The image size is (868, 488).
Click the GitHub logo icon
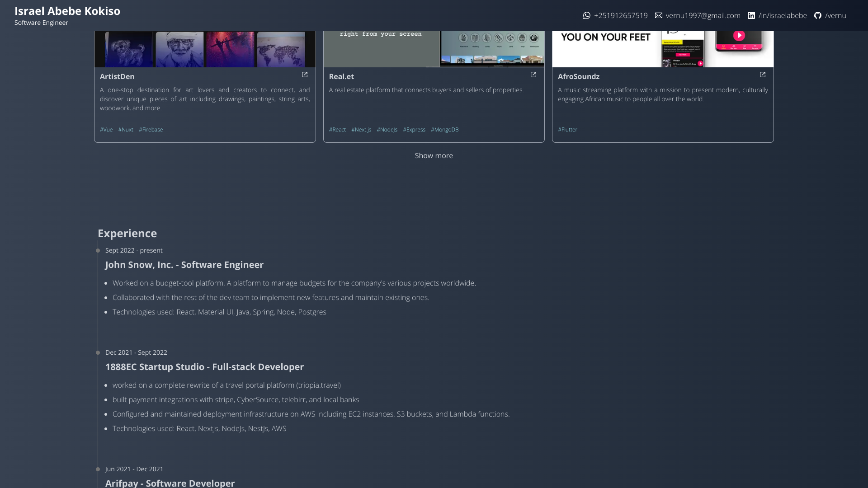point(818,15)
